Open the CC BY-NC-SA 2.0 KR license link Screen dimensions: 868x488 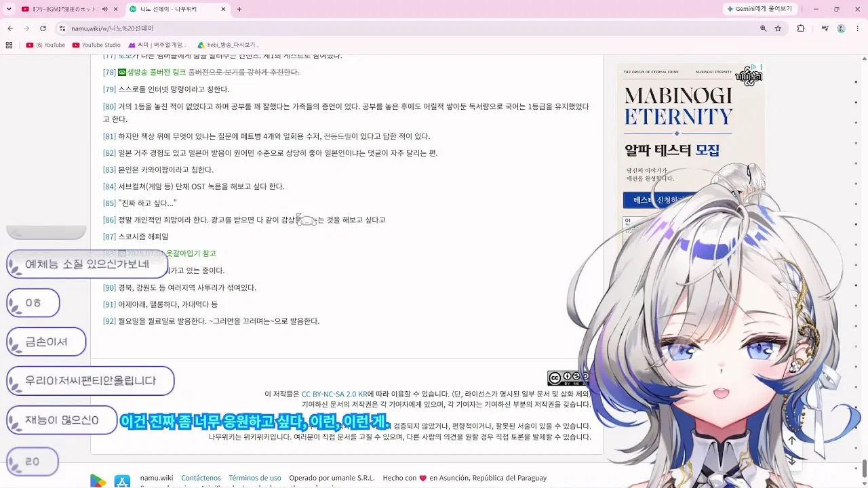(334, 394)
